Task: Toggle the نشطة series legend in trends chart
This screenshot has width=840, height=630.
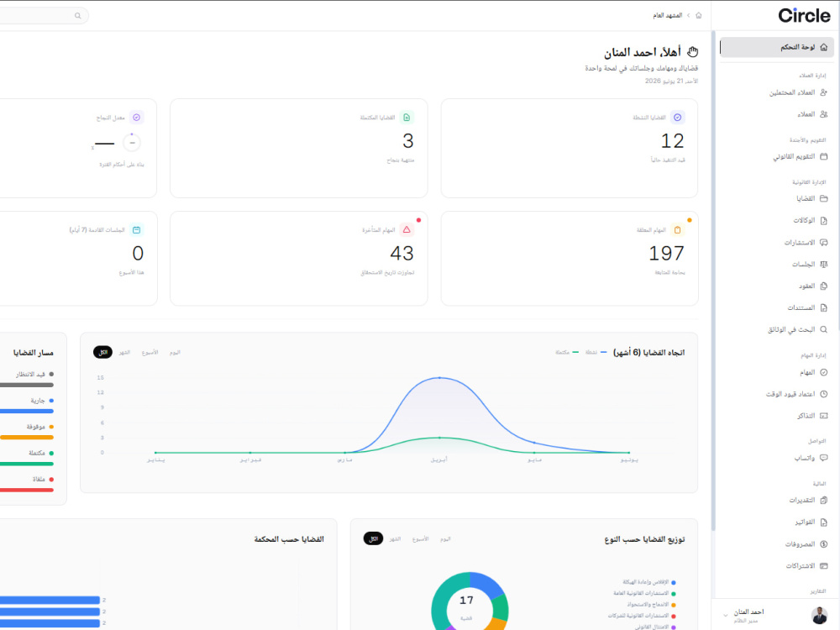Action: tap(596, 353)
